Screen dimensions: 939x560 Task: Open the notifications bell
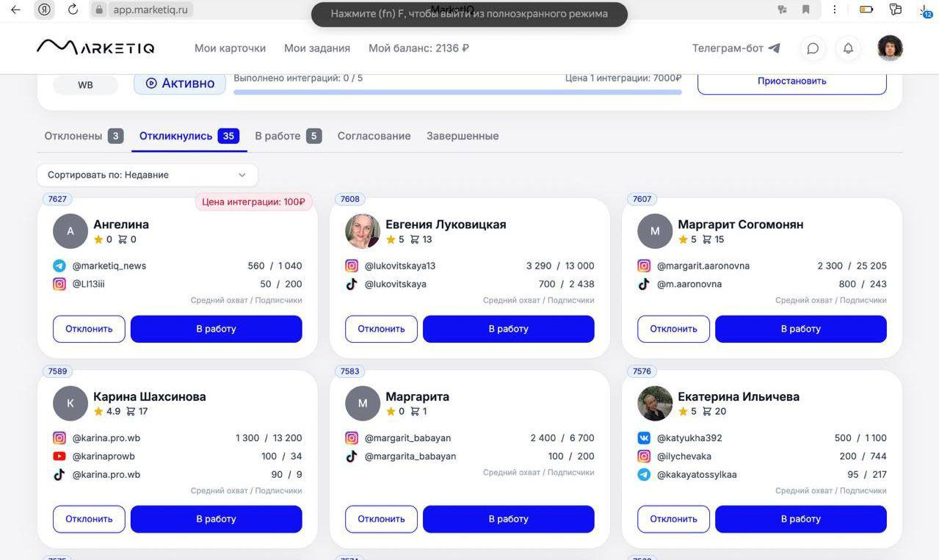coord(848,48)
